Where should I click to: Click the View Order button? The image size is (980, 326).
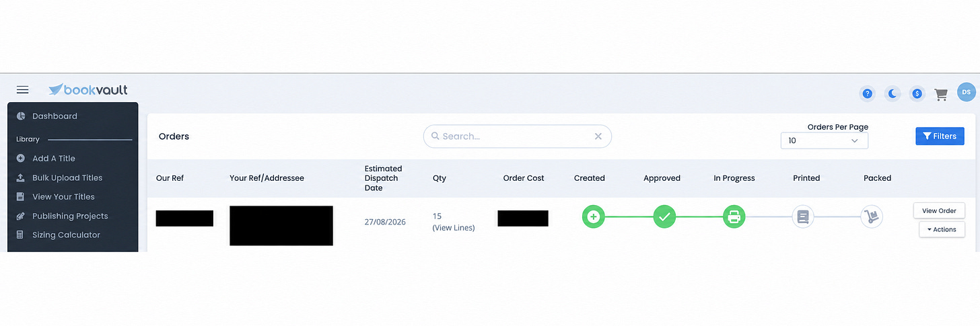coord(939,210)
